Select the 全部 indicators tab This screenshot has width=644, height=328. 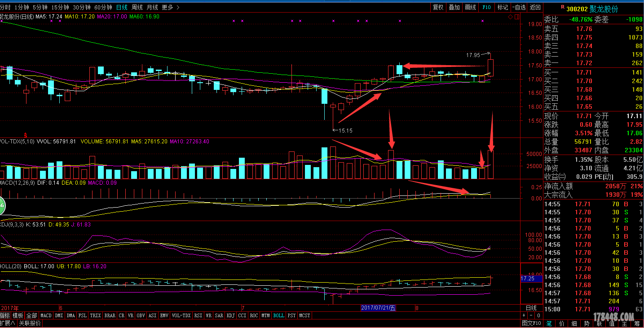pos(31,315)
